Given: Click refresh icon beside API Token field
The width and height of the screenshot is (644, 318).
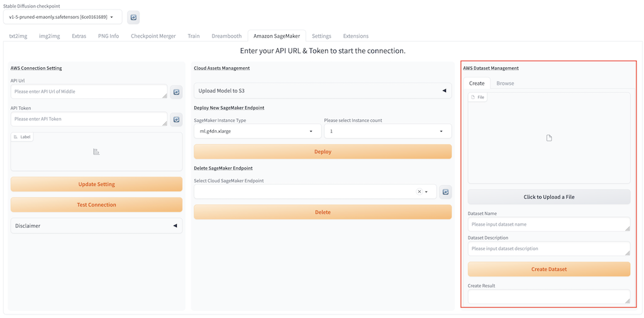Looking at the screenshot, I should point(176,119).
